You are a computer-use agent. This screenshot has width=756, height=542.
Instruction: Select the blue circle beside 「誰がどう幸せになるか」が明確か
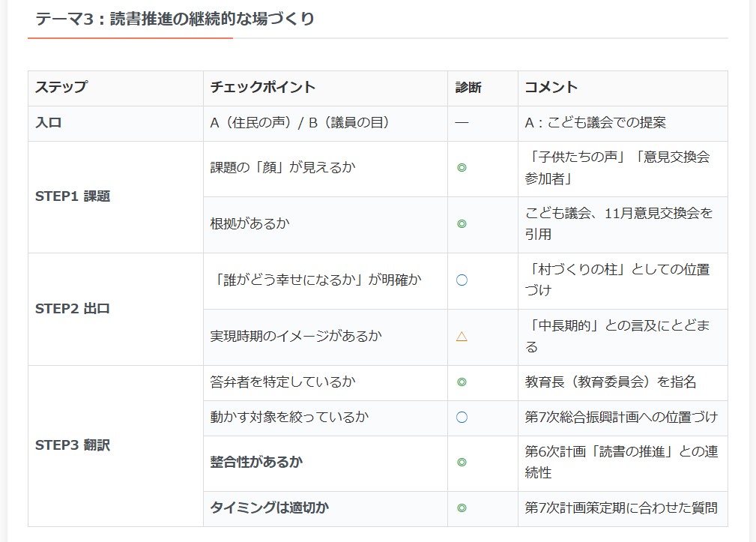462,280
